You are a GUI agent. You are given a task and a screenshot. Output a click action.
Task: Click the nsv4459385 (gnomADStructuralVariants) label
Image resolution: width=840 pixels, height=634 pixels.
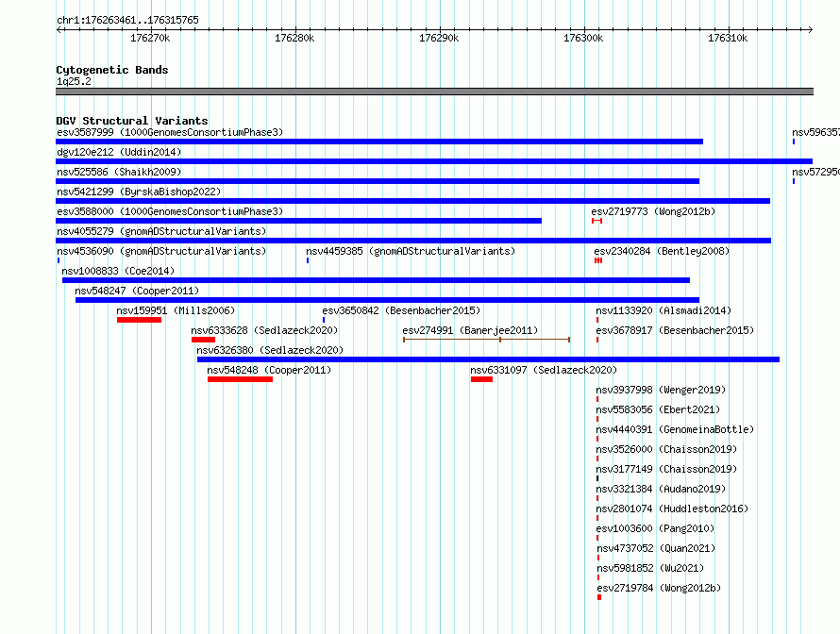411,251
